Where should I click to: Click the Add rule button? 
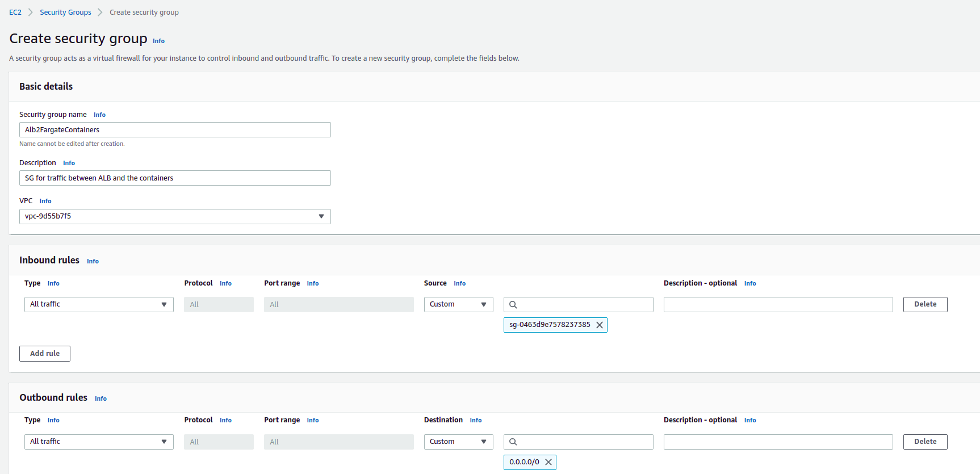45,354
